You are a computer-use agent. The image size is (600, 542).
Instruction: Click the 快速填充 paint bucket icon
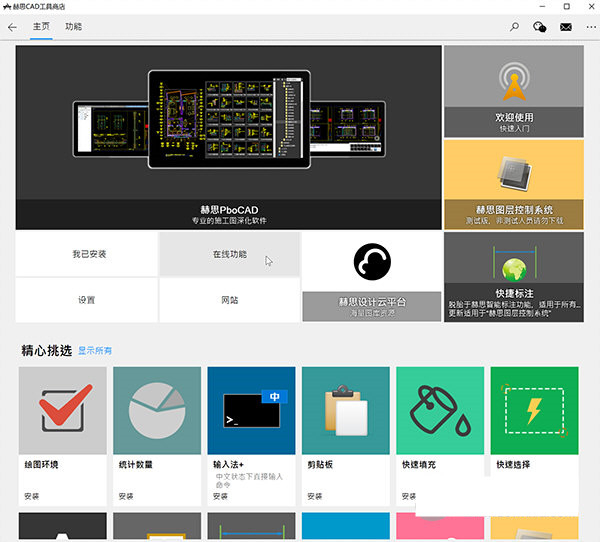coord(439,411)
